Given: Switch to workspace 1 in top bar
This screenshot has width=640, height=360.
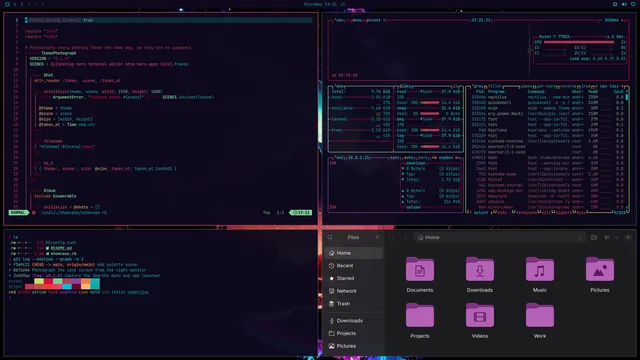Looking at the screenshot, I should (x=15, y=4).
